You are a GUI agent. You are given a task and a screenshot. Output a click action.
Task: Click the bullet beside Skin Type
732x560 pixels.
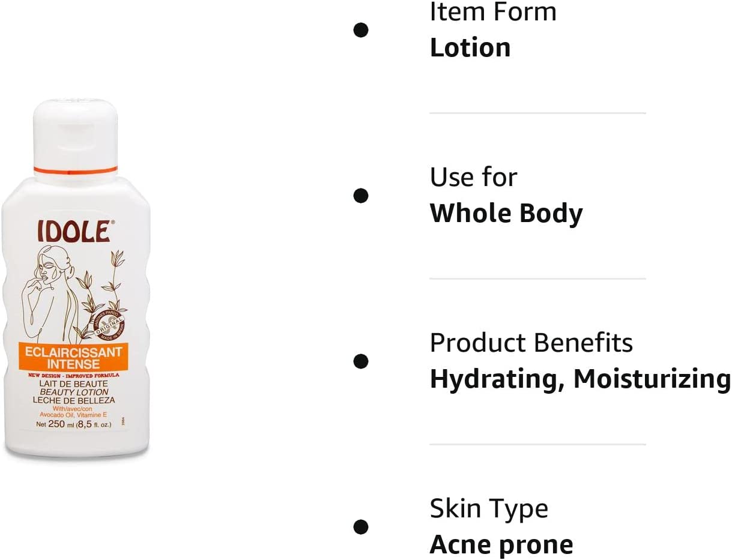[x=360, y=526]
